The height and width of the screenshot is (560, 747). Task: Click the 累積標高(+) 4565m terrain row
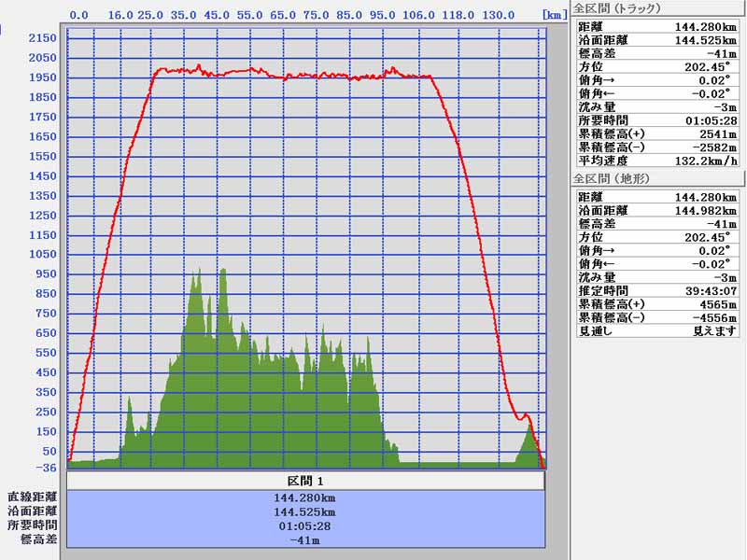coord(657,303)
